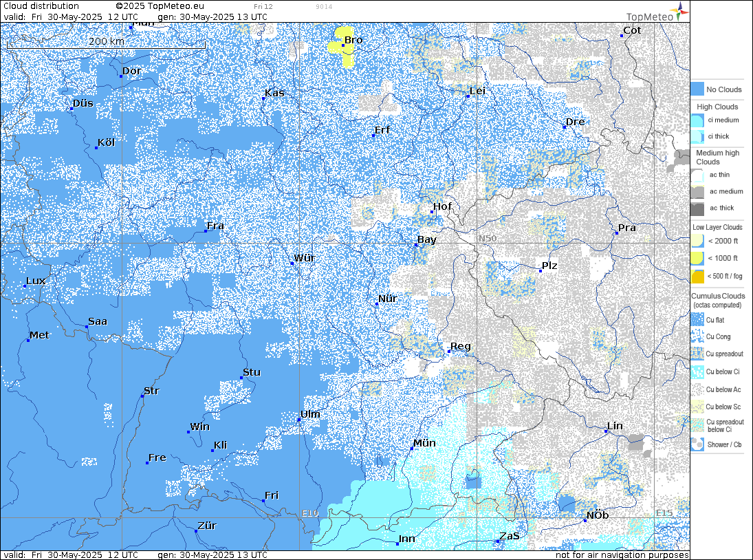Click the ci thick legend swatch
The height and width of the screenshot is (560, 753).
click(697, 136)
